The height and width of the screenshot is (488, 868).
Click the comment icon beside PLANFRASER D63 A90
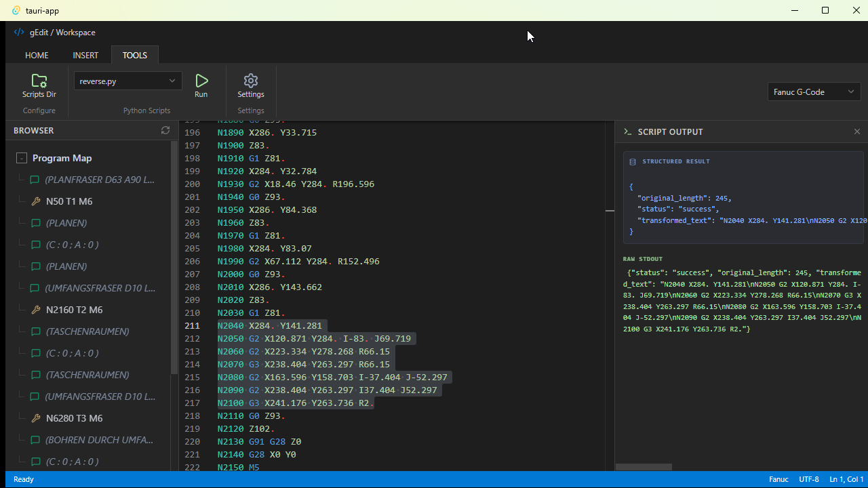tap(35, 180)
